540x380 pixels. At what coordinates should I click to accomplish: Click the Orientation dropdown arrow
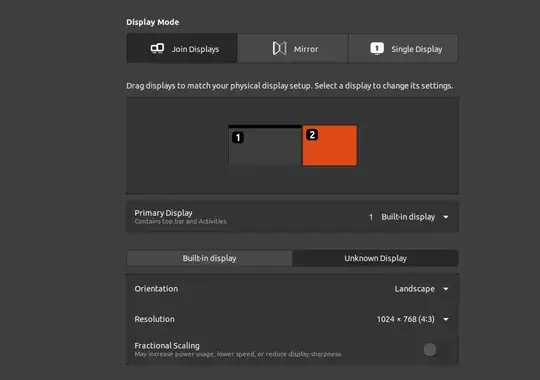click(x=446, y=289)
